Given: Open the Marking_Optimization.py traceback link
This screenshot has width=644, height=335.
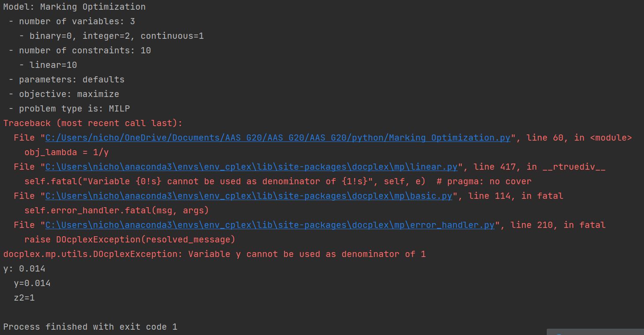Looking at the screenshot, I should tap(278, 138).
